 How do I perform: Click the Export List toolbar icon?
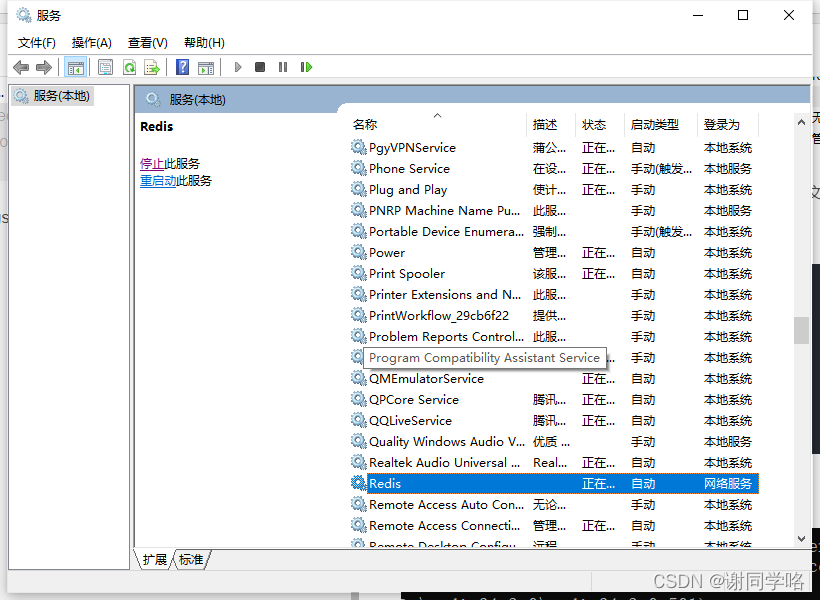(152, 67)
